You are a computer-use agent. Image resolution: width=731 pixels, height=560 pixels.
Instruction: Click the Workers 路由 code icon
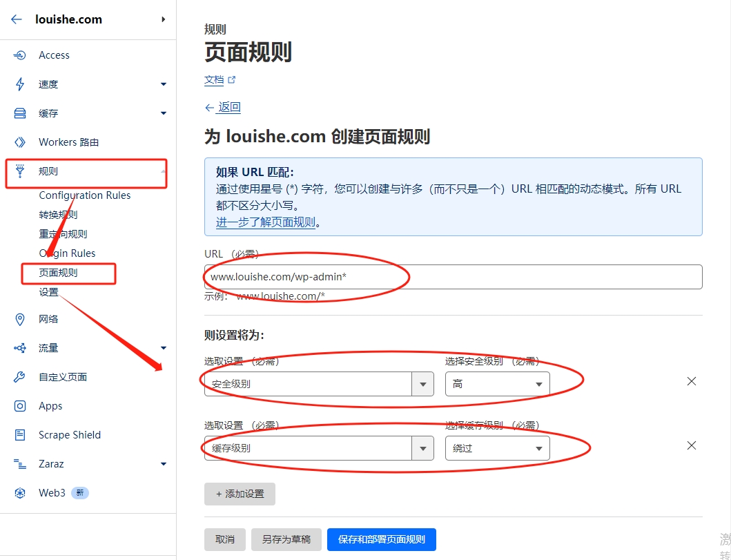coord(19,142)
